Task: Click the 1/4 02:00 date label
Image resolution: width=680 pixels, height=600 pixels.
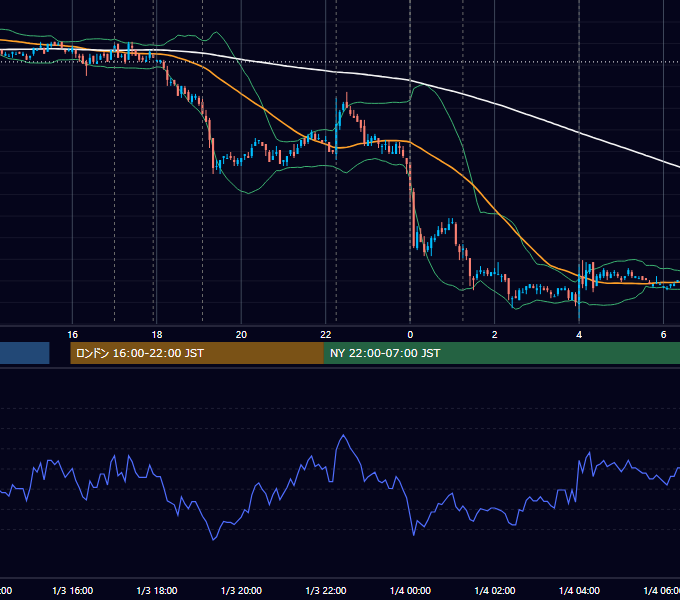Action: [x=494, y=591]
